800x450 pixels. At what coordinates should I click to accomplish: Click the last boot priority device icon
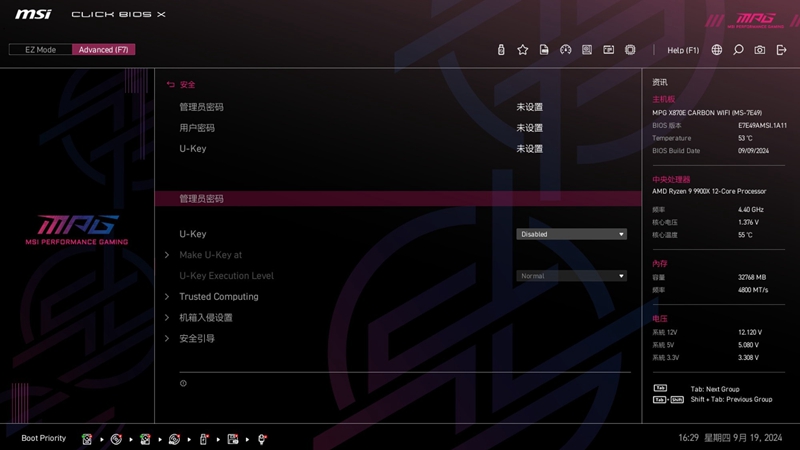[x=262, y=439]
